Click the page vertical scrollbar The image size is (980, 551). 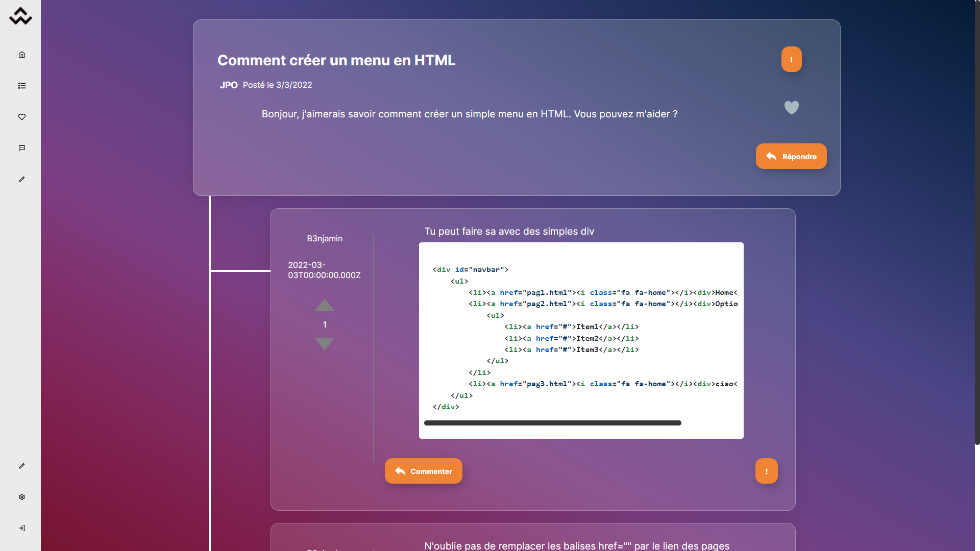point(977,222)
